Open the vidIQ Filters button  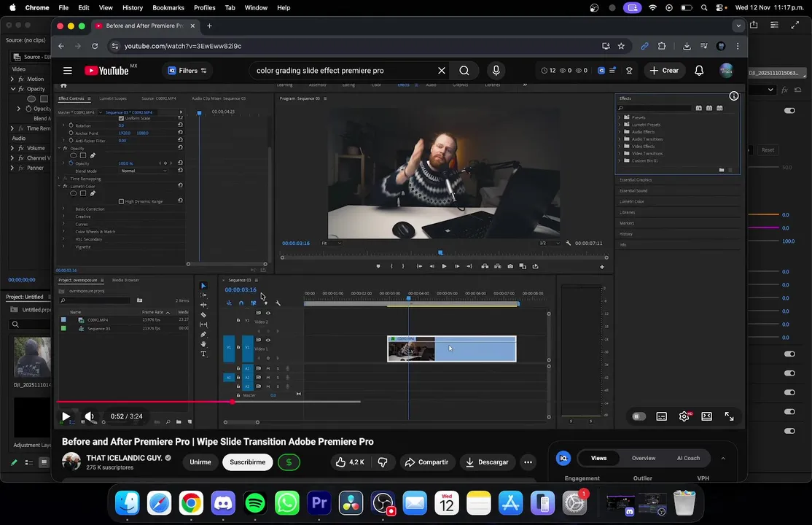(187, 71)
